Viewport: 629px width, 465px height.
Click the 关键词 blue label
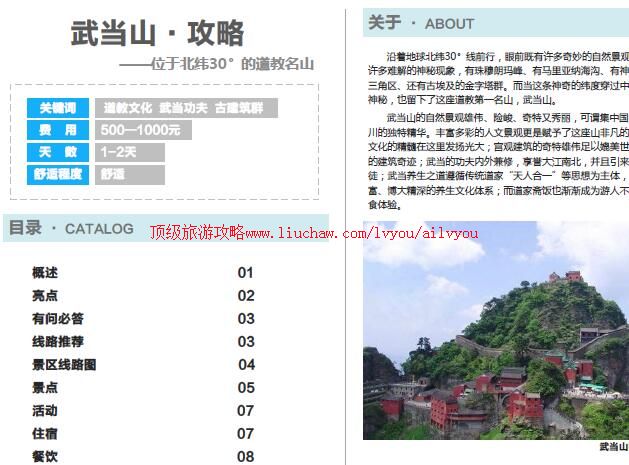point(58,108)
